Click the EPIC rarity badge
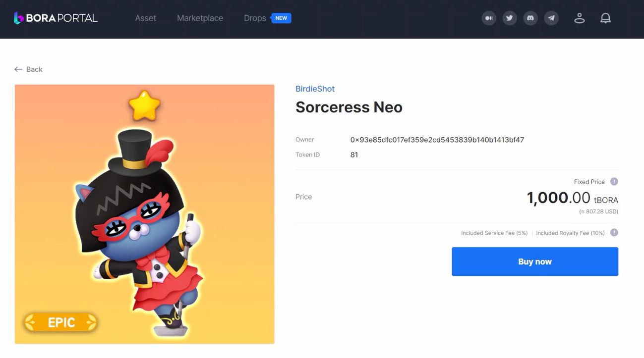 click(60, 323)
